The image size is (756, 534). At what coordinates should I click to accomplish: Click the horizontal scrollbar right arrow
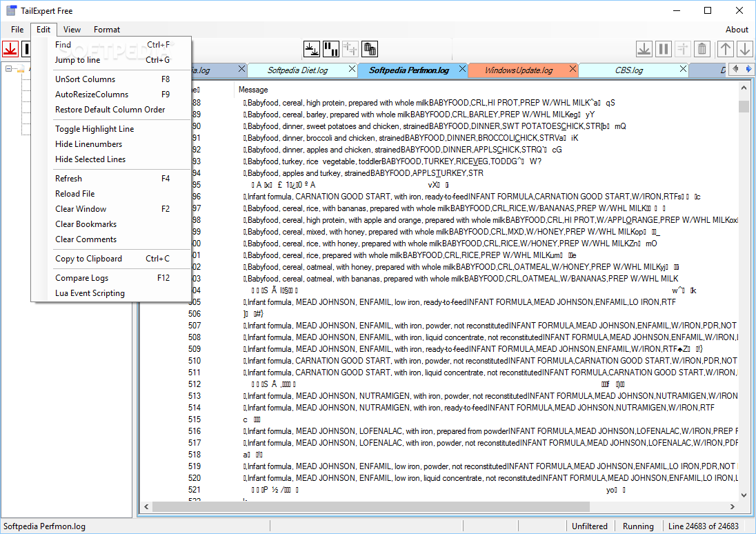point(733,506)
